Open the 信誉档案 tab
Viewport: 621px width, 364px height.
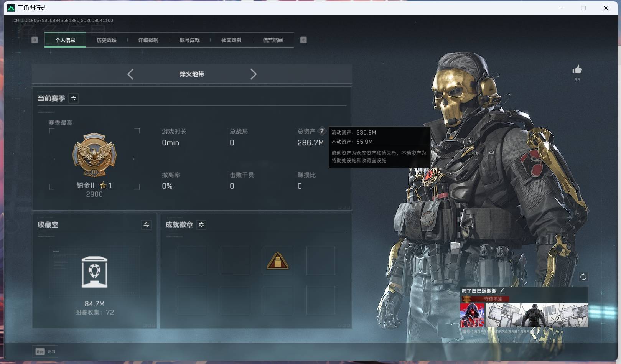click(273, 40)
